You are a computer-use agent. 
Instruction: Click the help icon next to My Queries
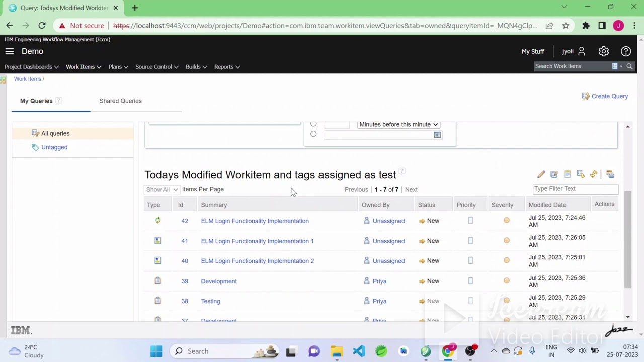pyautogui.click(x=58, y=101)
